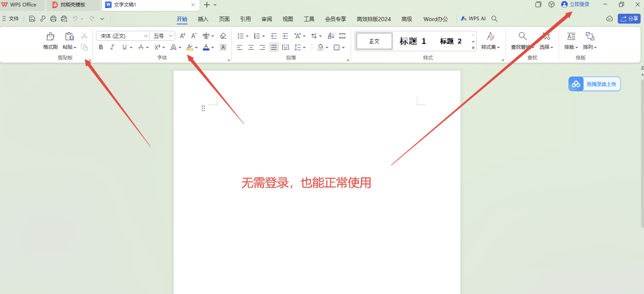Open the 审阅 ribbon tab
This screenshot has height=294, width=644.
[x=267, y=19]
